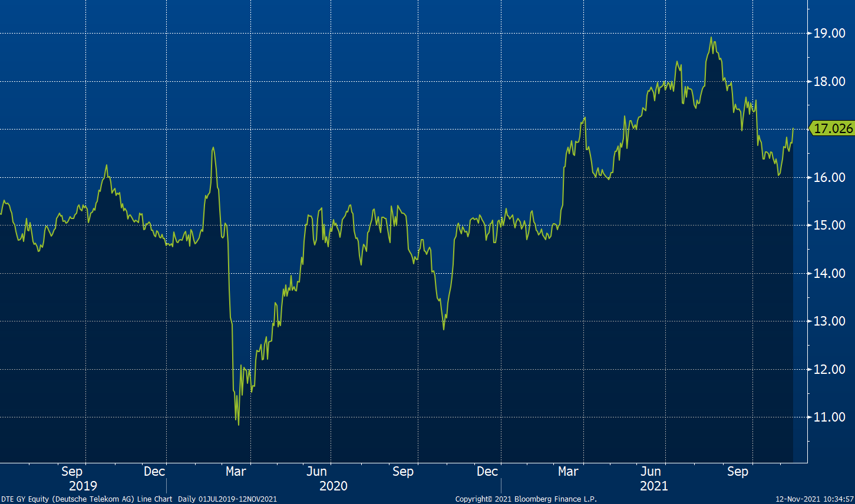Click the late October 2020 trough on line
855x504 pixels.
click(x=444, y=329)
